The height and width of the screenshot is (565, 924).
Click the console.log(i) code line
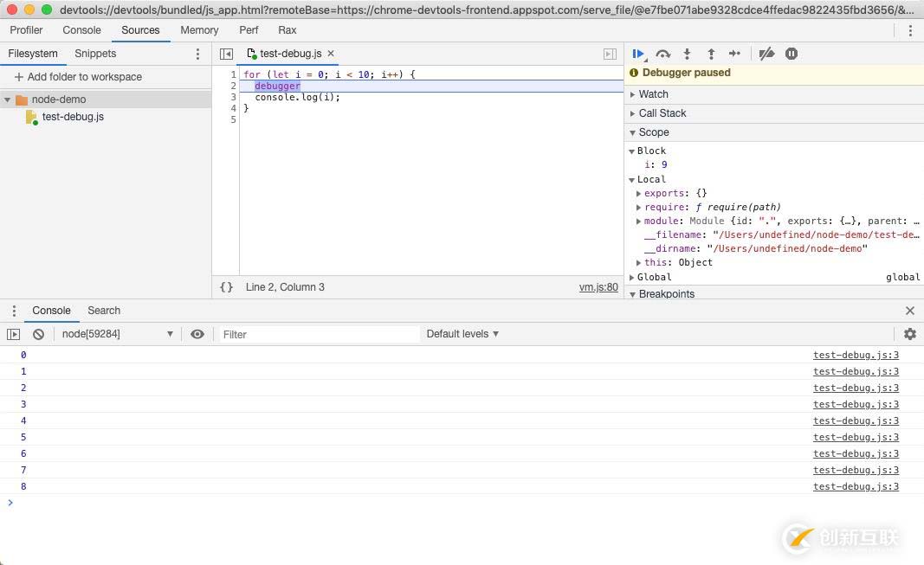coord(298,97)
